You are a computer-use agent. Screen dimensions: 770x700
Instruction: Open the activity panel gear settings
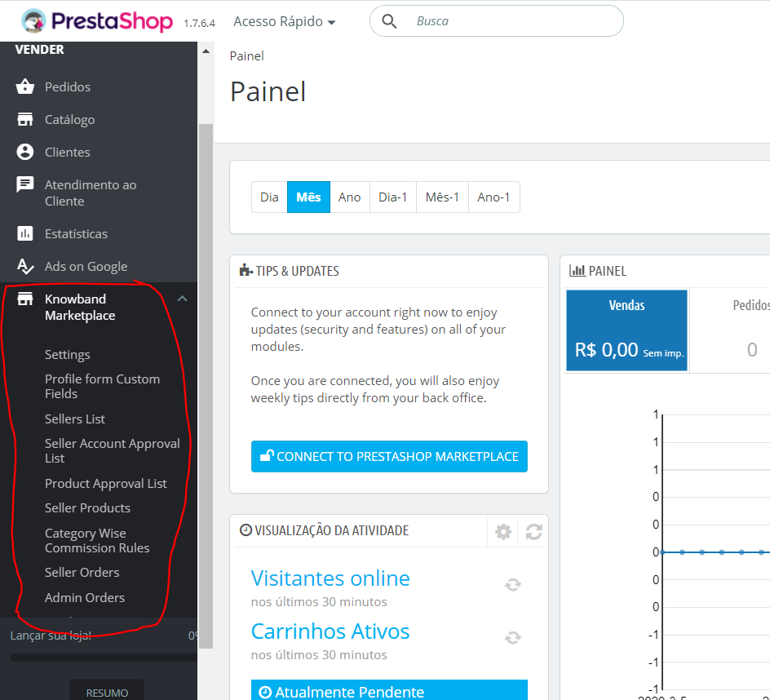tap(503, 532)
